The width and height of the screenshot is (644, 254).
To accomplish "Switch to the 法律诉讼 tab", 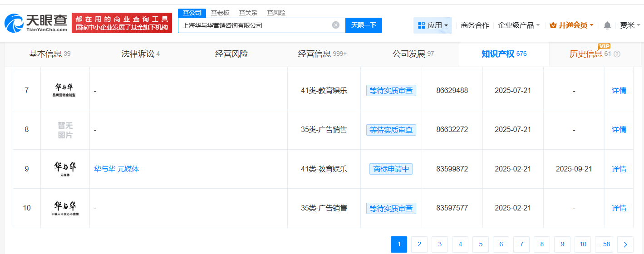I will [140, 54].
